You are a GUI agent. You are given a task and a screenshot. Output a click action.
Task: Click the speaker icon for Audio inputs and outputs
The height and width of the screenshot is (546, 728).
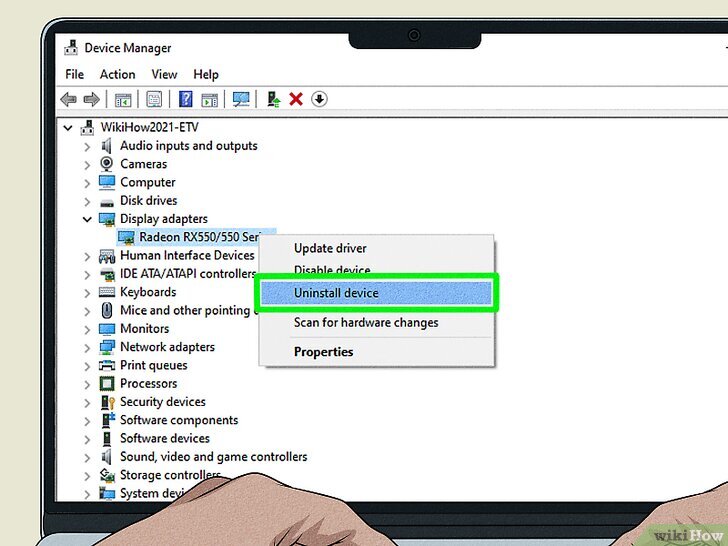pos(107,146)
